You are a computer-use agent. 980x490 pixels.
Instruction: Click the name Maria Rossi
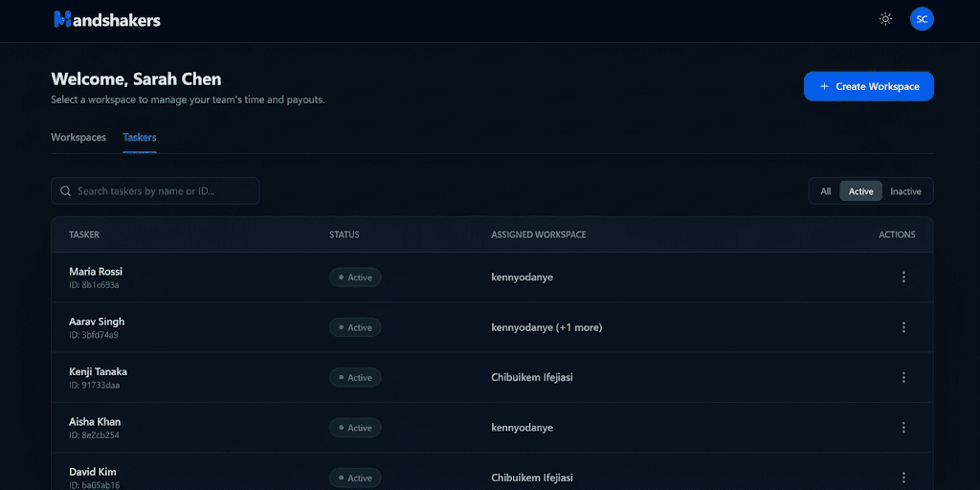(x=96, y=271)
